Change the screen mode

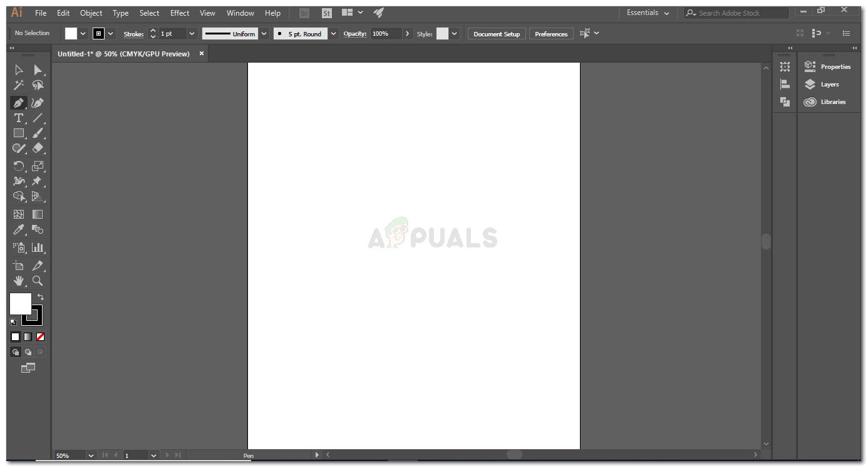click(x=28, y=368)
